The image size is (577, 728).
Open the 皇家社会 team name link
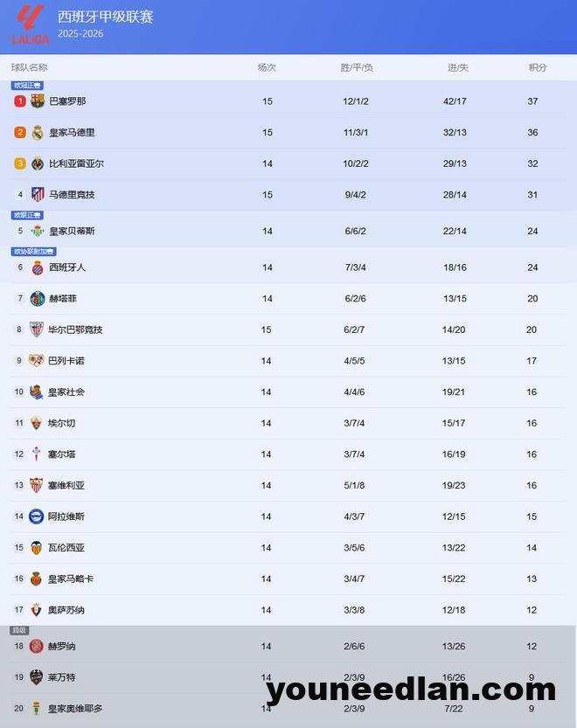tap(66, 392)
